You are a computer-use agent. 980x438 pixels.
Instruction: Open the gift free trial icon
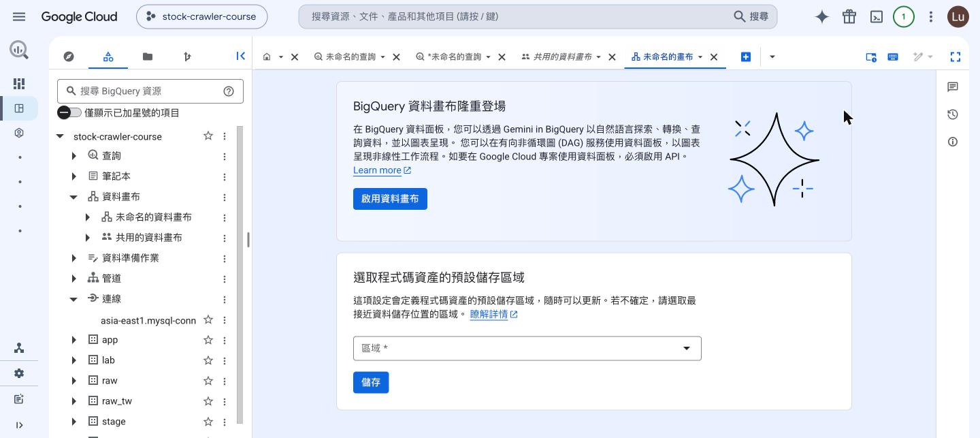(849, 16)
